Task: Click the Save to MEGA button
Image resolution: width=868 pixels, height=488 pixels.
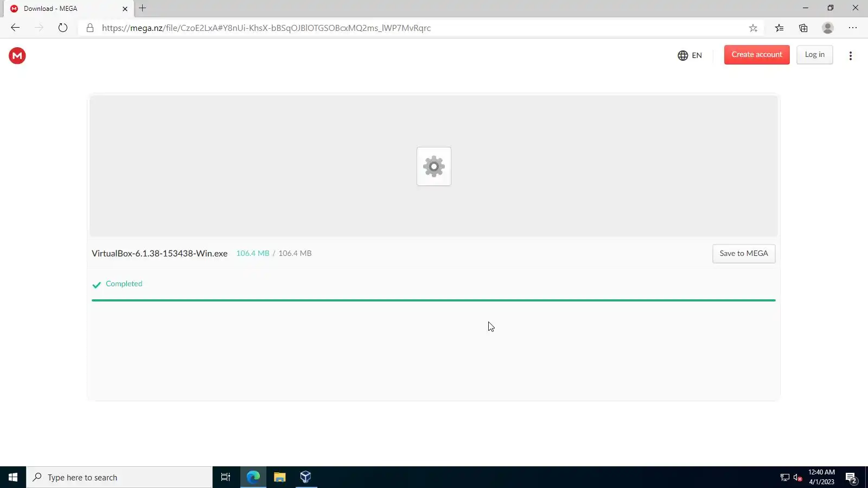Action: click(744, 254)
